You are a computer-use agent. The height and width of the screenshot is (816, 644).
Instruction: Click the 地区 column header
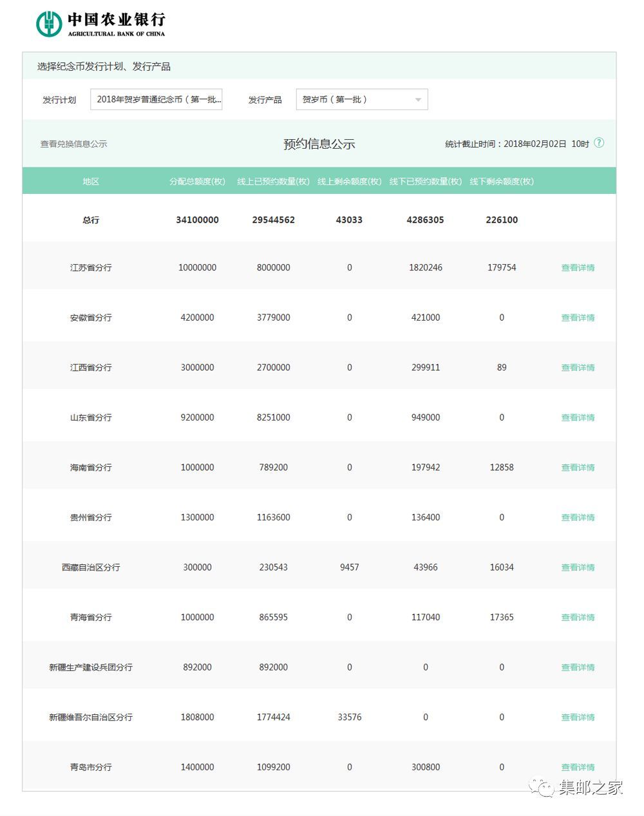click(x=91, y=182)
